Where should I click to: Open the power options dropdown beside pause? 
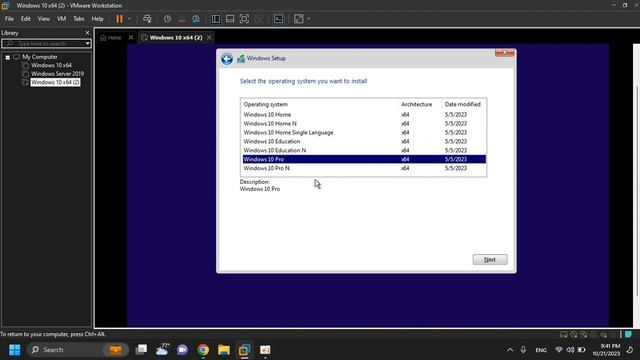point(129,19)
